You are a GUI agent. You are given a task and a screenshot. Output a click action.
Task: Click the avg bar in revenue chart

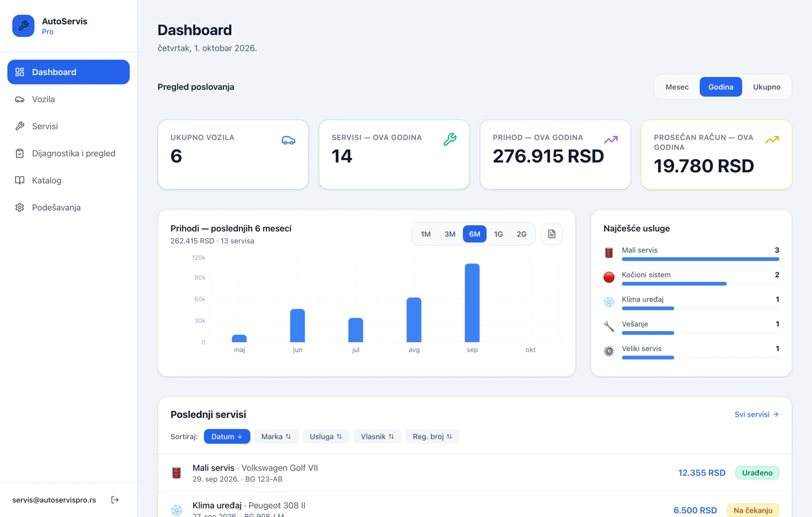[x=414, y=320]
